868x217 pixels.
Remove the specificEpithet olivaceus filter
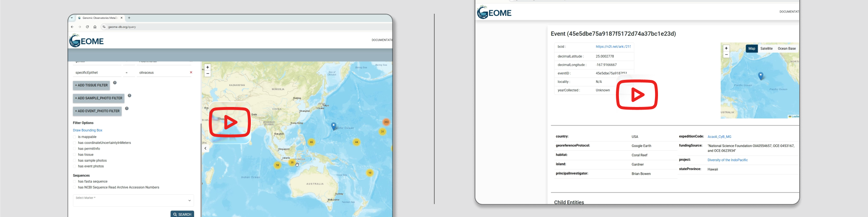click(x=191, y=72)
